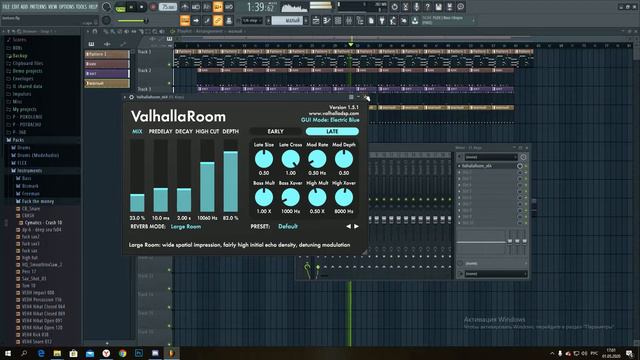The width and height of the screenshot is (640, 360).
Task: Click the step editing arrow icon
Action: tap(196, 20)
